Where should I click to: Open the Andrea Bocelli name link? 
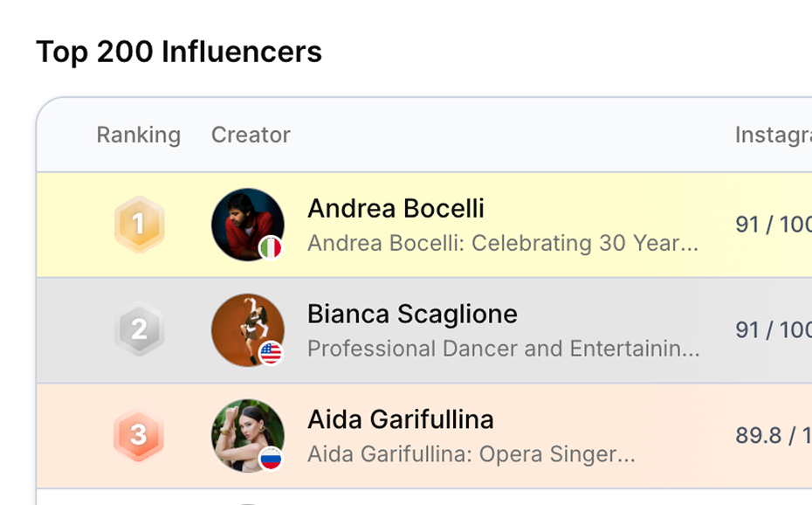396,209
